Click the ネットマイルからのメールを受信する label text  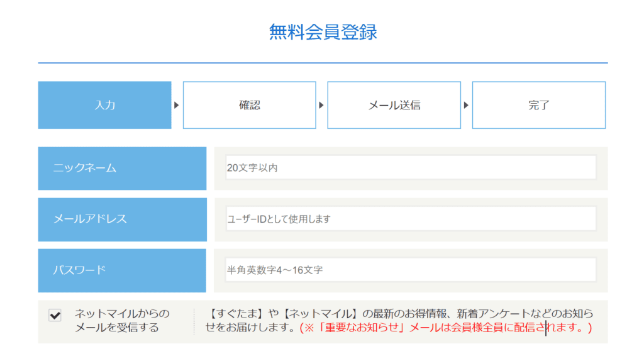(x=122, y=321)
